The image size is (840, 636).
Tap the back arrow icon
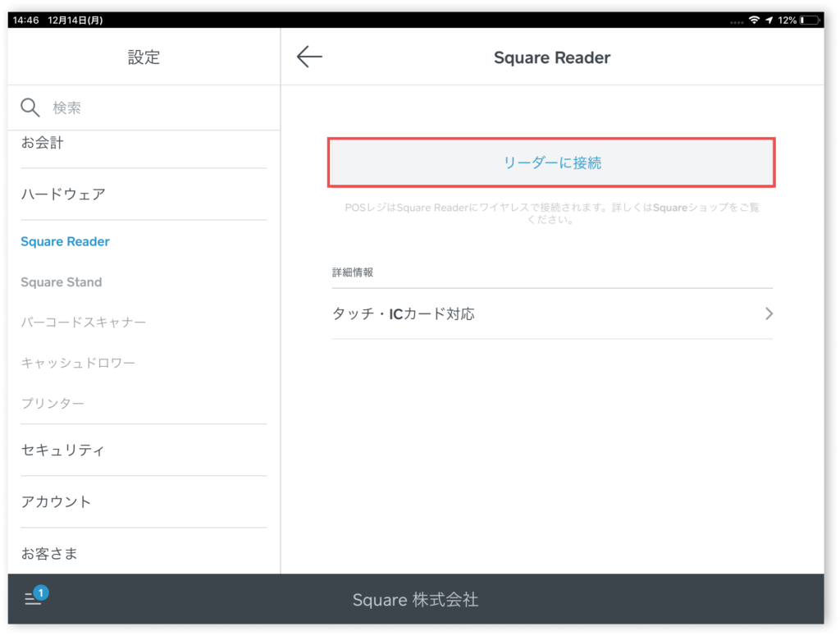[309, 57]
